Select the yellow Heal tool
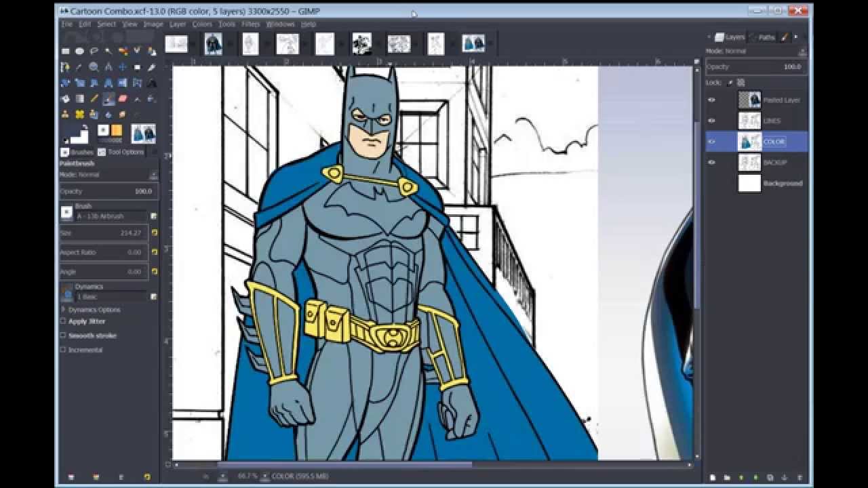Screen dimensions: 868x488 (x=79, y=115)
